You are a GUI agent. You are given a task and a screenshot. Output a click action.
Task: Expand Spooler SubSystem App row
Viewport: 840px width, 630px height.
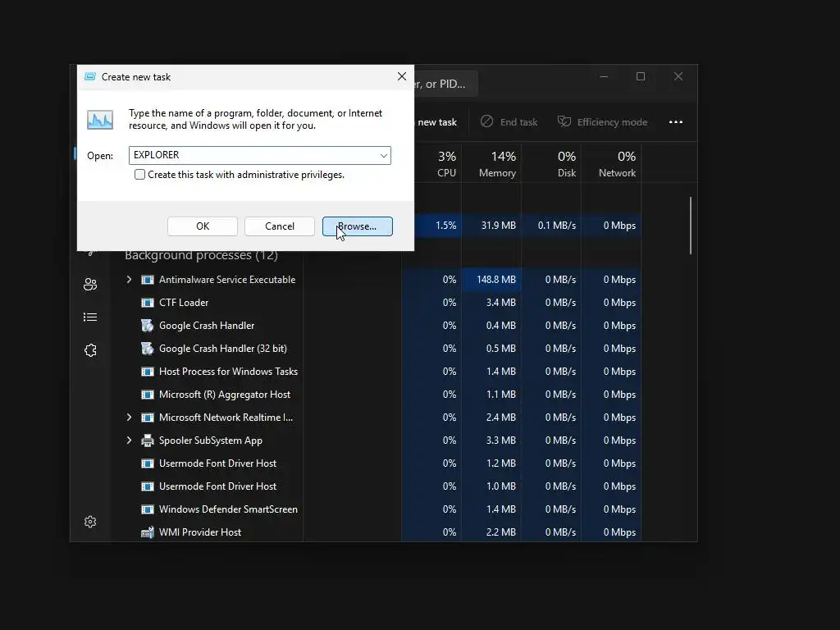point(129,441)
